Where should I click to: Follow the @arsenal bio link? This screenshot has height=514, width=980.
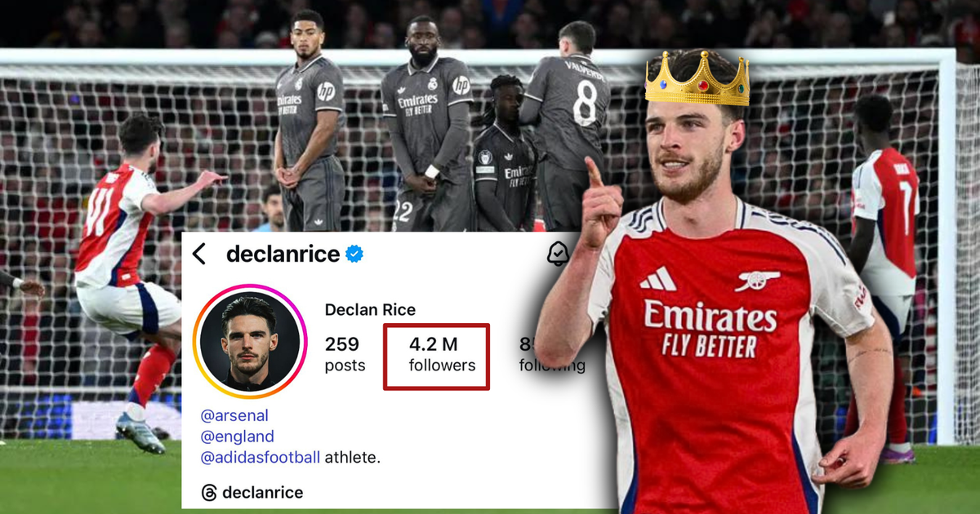(234, 415)
